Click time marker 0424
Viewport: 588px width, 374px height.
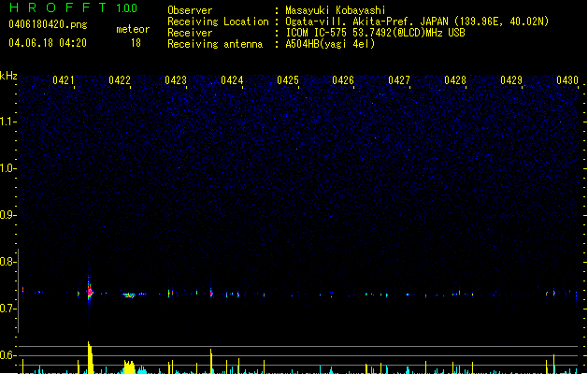click(232, 80)
